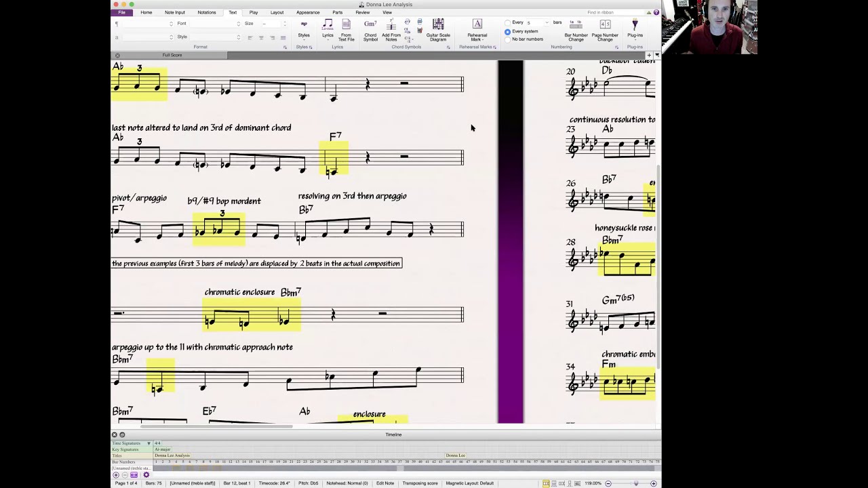Select the Every (n) bars numbering option

[x=507, y=23]
